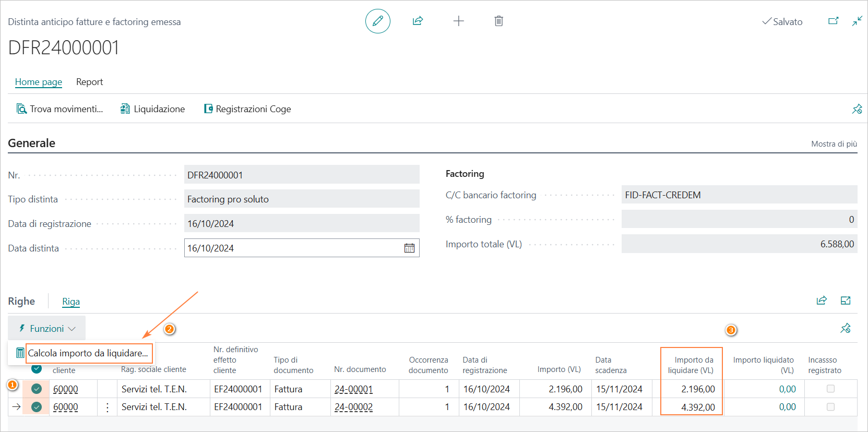The height and width of the screenshot is (432, 868).
Task: Click row arrow indicator for 24-00002
Action: [16, 407]
